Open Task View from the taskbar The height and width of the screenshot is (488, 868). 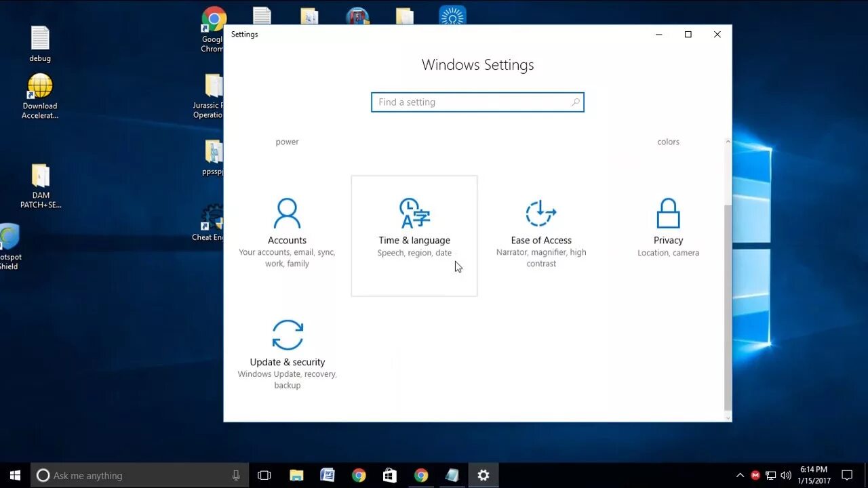coord(264,475)
